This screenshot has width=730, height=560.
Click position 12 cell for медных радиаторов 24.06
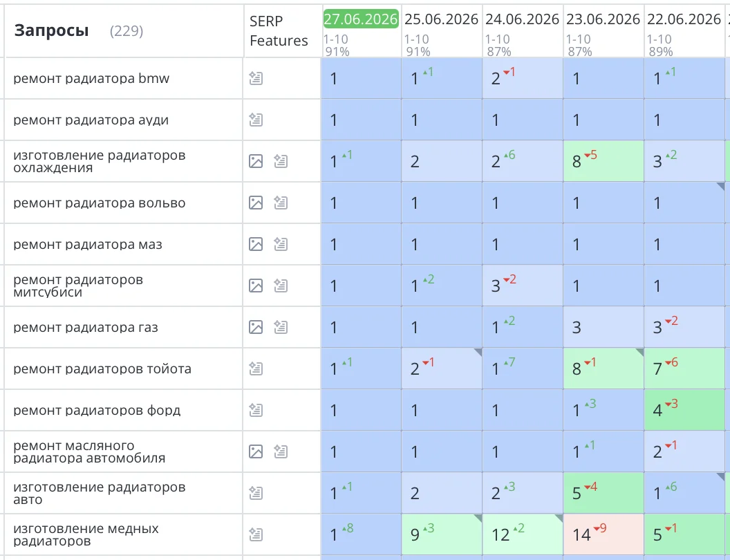tap(523, 534)
